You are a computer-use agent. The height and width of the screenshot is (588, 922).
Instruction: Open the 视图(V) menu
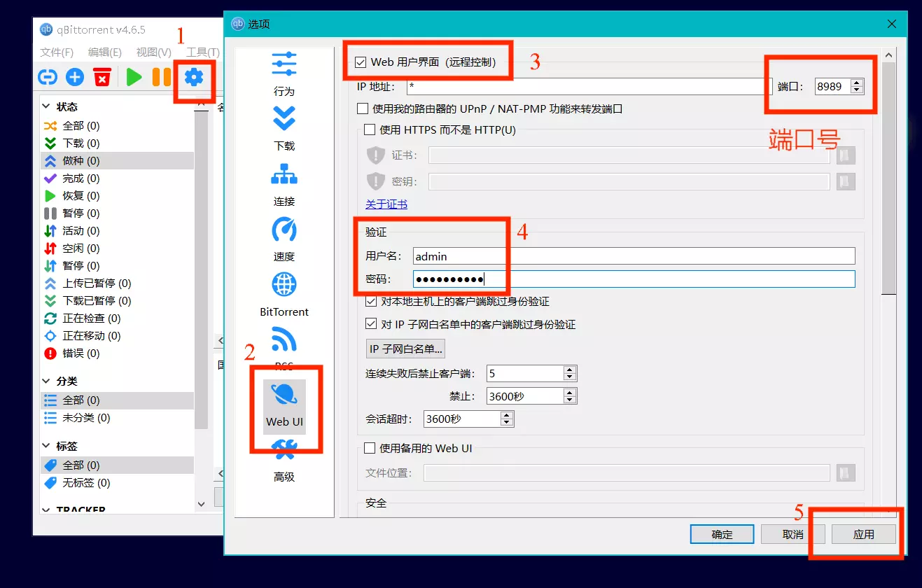pyautogui.click(x=153, y=52)
